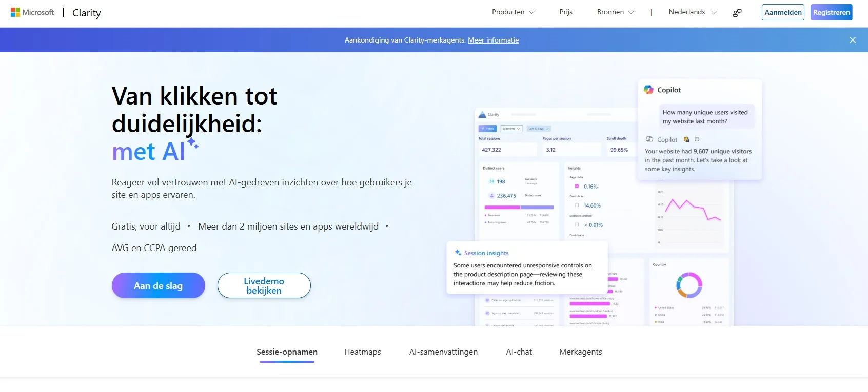Click the 14.60% dead clicks value

point(592,205)
